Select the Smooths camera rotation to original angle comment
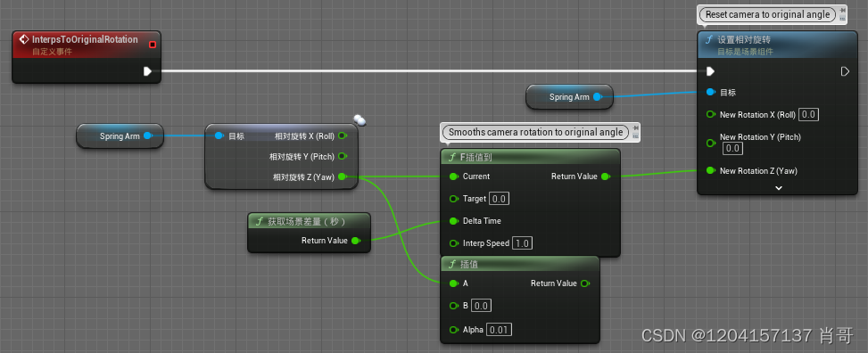Image resolution: width=868 pixels, height=353 pixels. click(535, 132)
